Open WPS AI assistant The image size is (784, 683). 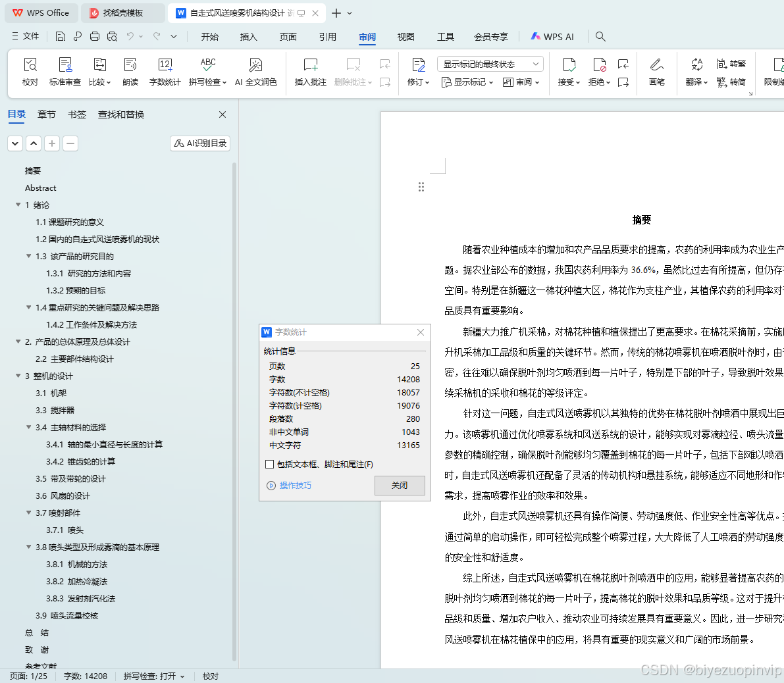[x=552, y=36]
